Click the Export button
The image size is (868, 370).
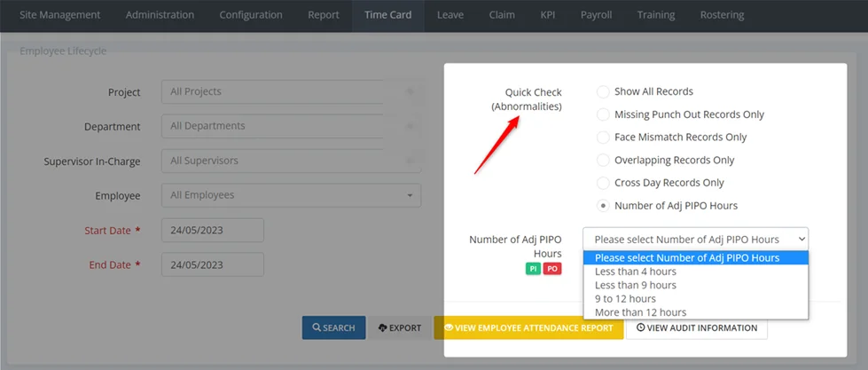(400, 328)
